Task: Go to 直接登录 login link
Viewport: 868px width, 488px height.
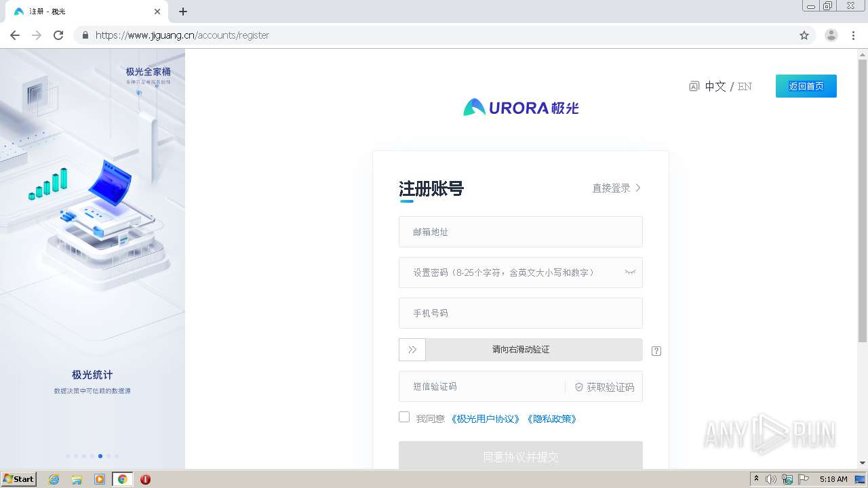Action: pyautogui.click(x=612, y=188)
